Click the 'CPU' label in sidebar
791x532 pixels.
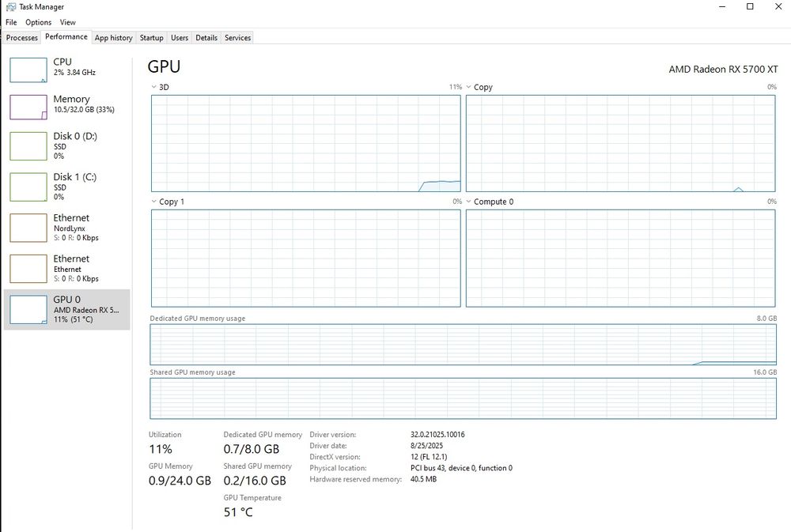point(62,62)
